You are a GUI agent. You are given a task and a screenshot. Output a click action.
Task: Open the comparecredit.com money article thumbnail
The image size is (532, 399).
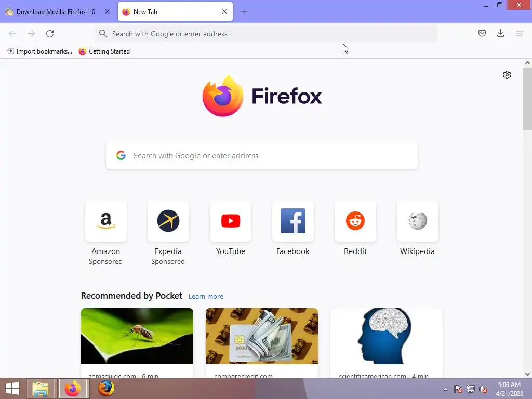pyautogui.click(x=262, y=336)
